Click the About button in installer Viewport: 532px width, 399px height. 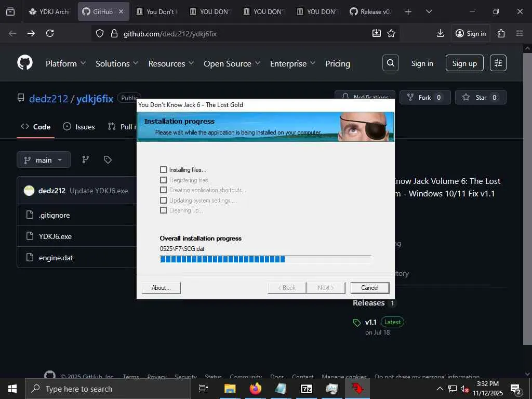161,288
